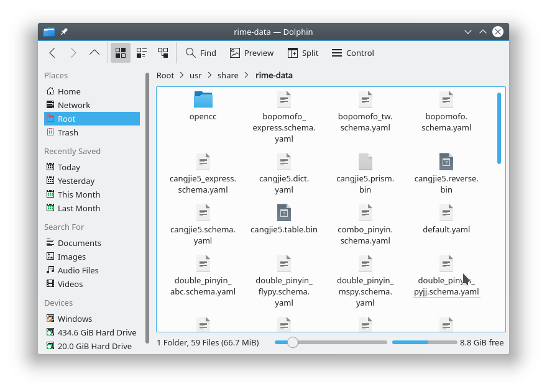This screenshot has height=392, width=547.
Task: Search for Images
Action: click(x=92, y=257)
